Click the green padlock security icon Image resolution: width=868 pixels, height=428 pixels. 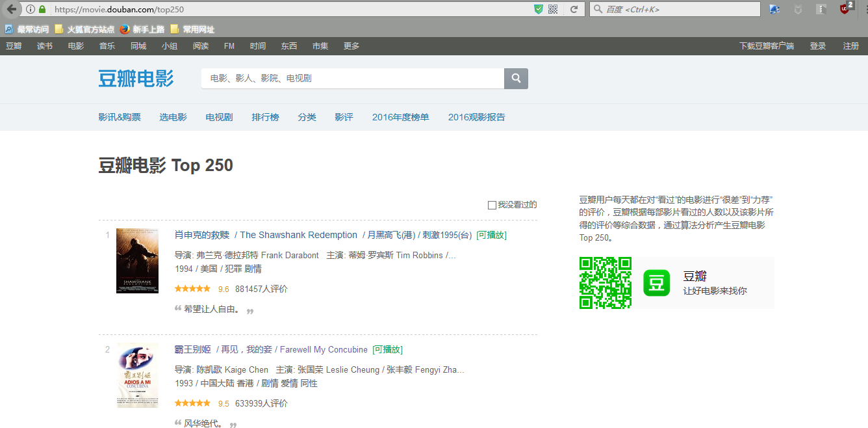(42, 9)
